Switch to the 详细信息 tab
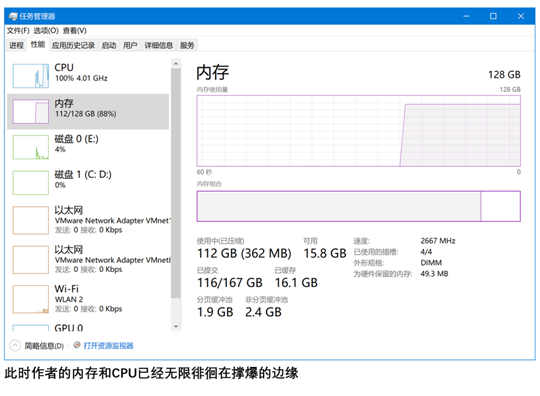The image size is (540, 396). [158, 45]
